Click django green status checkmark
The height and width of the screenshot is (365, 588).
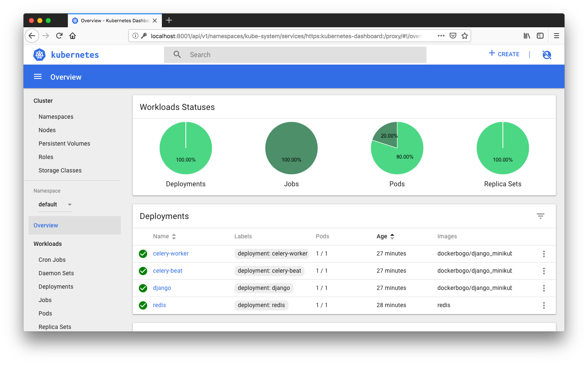143,288
